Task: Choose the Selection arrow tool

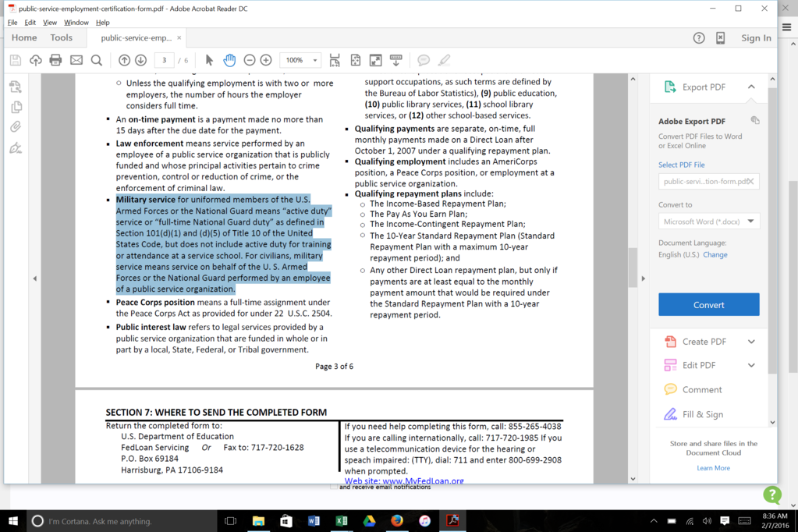Action: click(x=208, y=60)
